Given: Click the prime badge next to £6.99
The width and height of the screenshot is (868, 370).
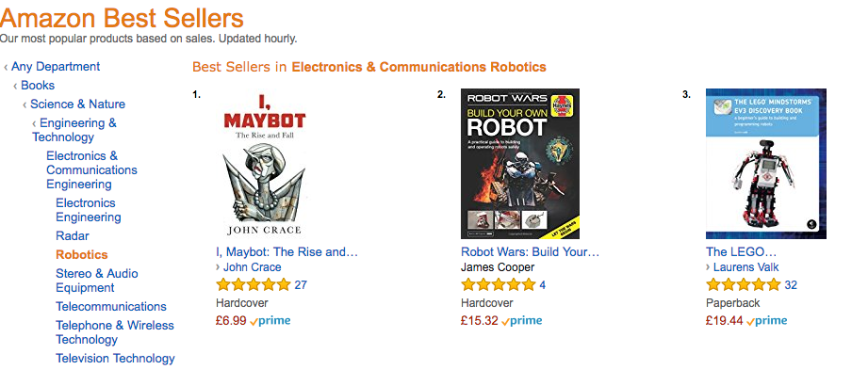Looking at the screenshot, I should pos(270,321).
